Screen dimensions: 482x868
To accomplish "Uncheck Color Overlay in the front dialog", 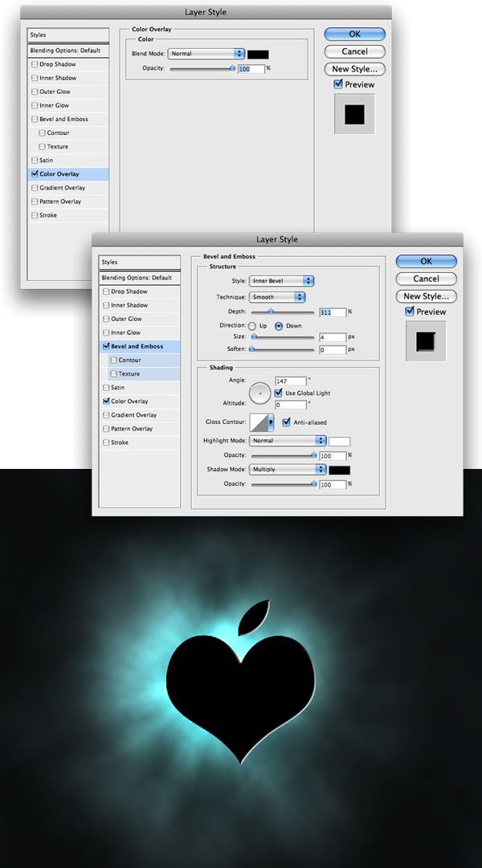I will tap(106, 401).
